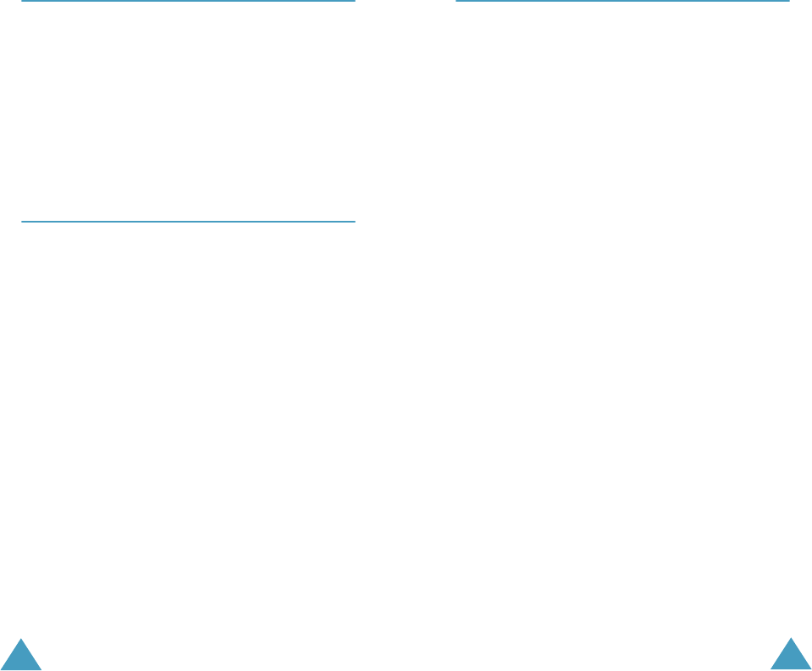
Task: Click the right end of top-left line
Action: (x=354, y=1)
